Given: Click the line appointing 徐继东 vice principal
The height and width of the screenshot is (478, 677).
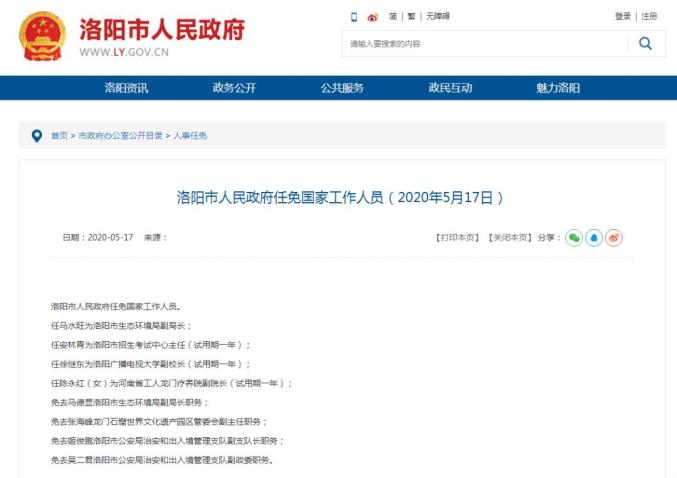Looking at the screenshot, I should pos(151,364).
